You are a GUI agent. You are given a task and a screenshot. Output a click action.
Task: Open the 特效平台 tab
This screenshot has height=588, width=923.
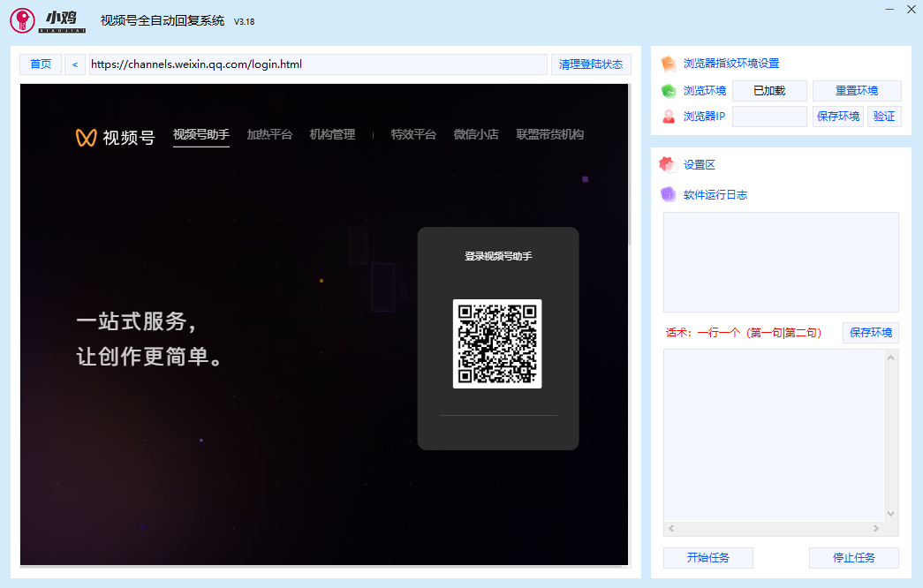coord(413,135)
